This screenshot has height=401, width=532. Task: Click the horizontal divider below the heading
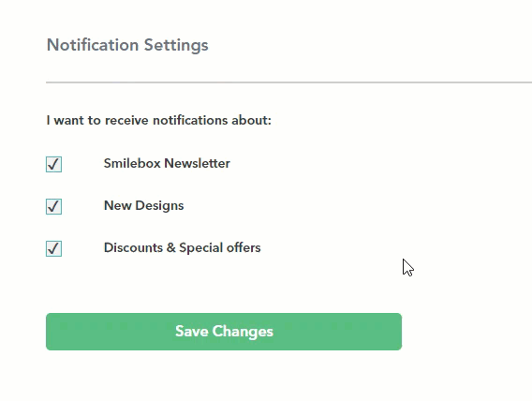(x=288, y=82)
